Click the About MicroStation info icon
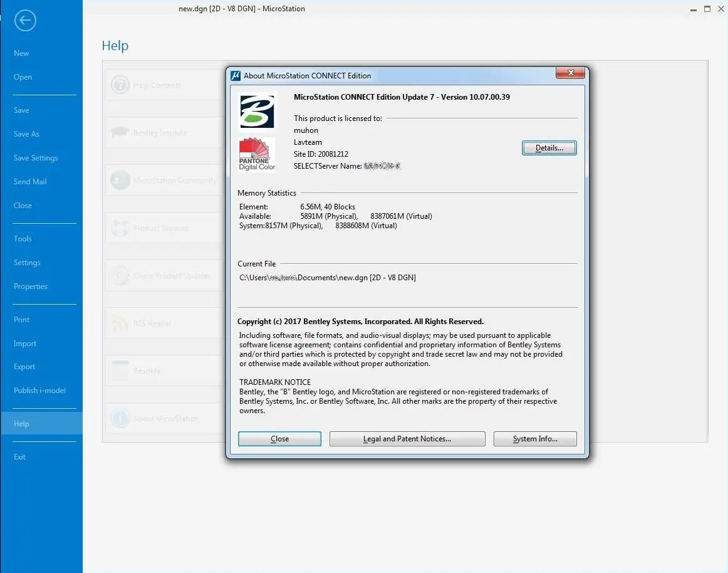Image resolution: width=728 pixels, height=573 pixels. point(120,418)
